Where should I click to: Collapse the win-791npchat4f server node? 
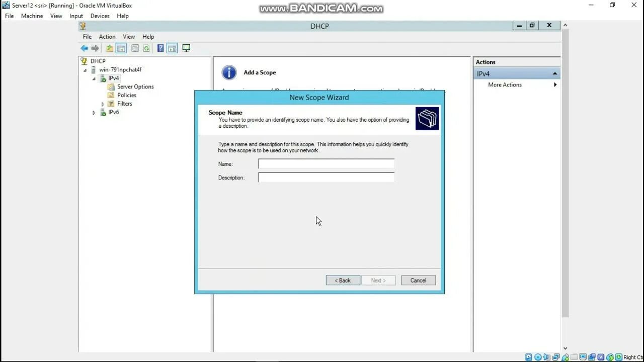[x=85, y=70]
